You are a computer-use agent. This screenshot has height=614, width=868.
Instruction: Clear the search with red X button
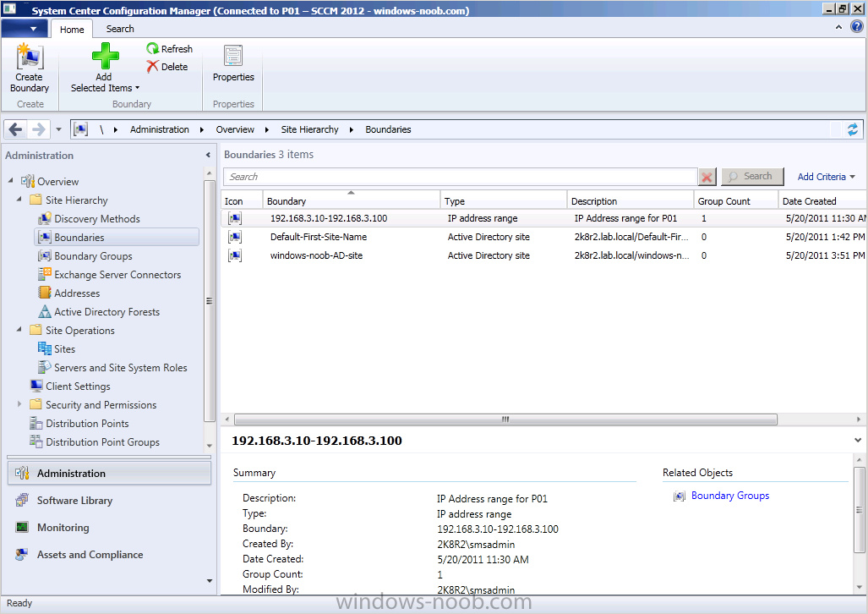click(x=707, y=177)
